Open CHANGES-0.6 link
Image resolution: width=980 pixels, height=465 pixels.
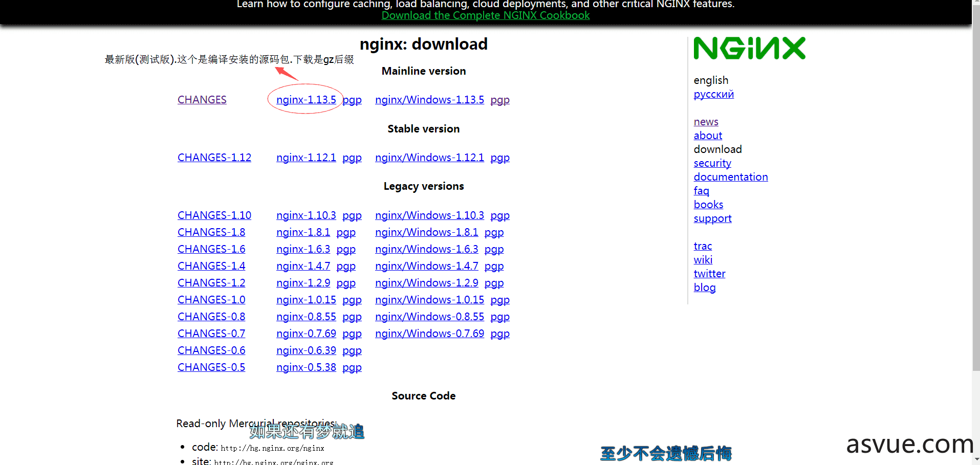click(x=211, y=350)
